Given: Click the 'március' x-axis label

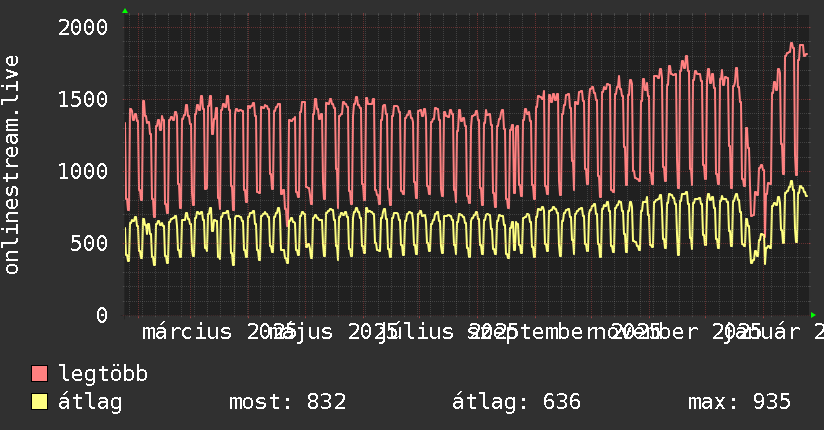Looking at the screenshot, I should tap(187, 332).
